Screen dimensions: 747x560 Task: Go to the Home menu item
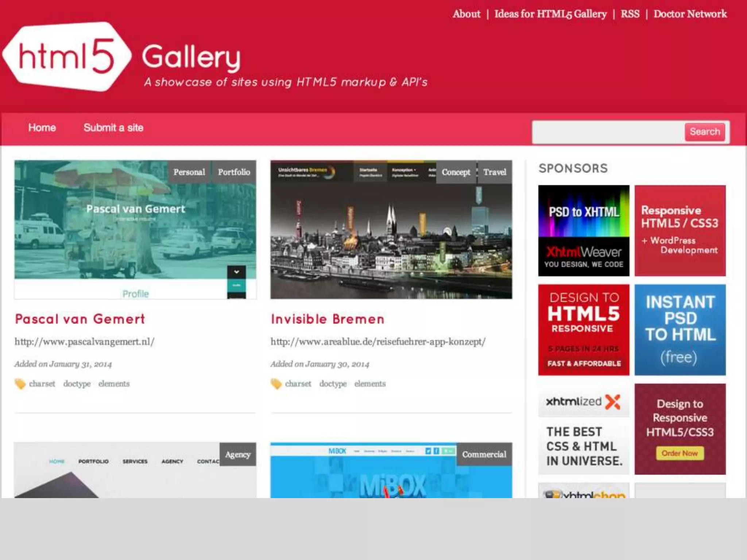pyautogui.click(x=42, y=128)
